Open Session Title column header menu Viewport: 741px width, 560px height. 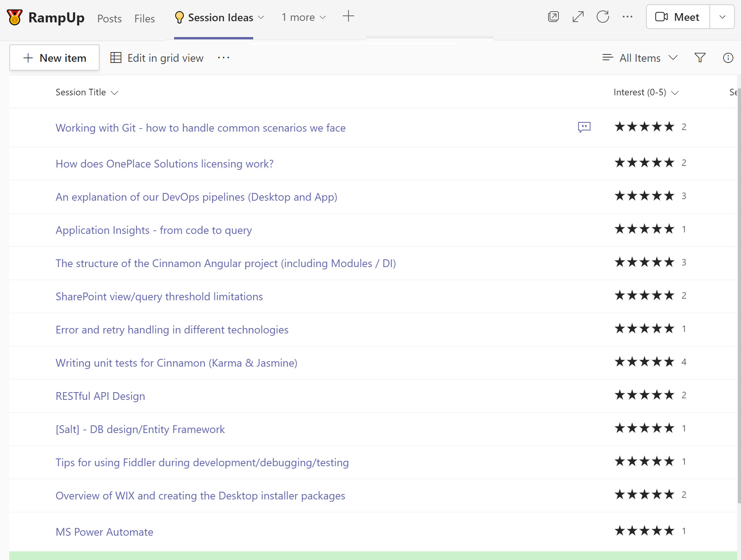[x=86, y=92]
